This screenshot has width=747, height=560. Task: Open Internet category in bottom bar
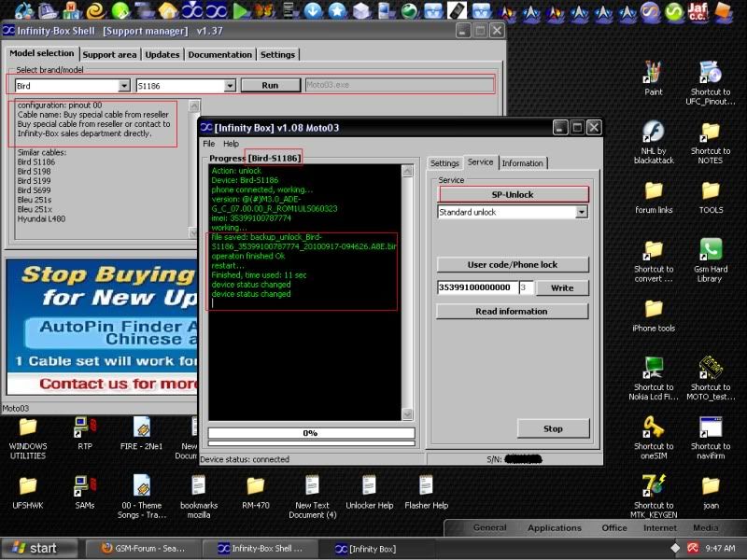(x=660, y=527)
